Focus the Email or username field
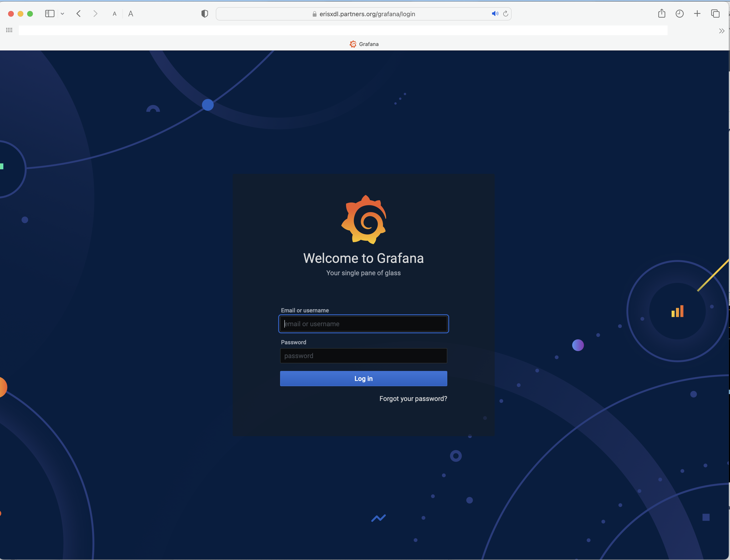The height and width of the screenshot is (560, 730). (363, 324)
